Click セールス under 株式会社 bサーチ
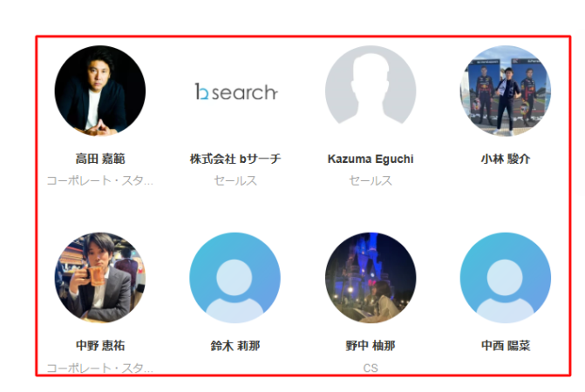This screenshot has height=392, width=585. point(235,180)
